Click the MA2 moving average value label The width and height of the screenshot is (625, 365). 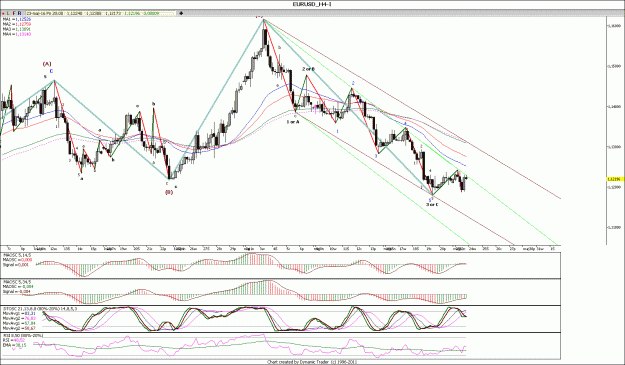click(17, 24)
